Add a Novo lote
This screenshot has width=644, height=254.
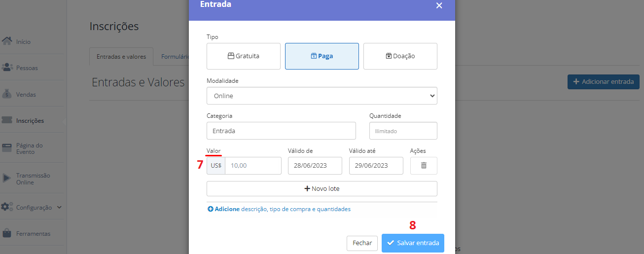coord(322,189)
